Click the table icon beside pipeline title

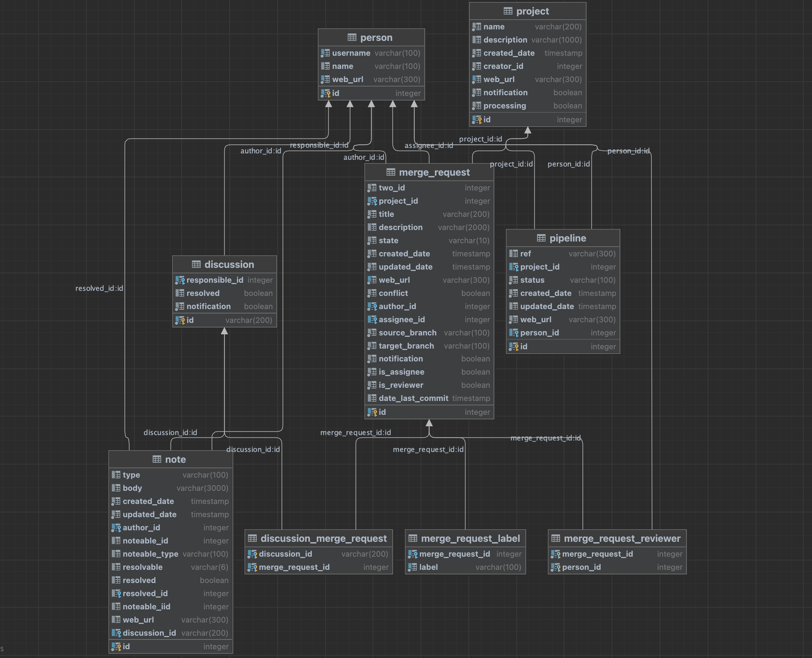click(x=541, y=238)
